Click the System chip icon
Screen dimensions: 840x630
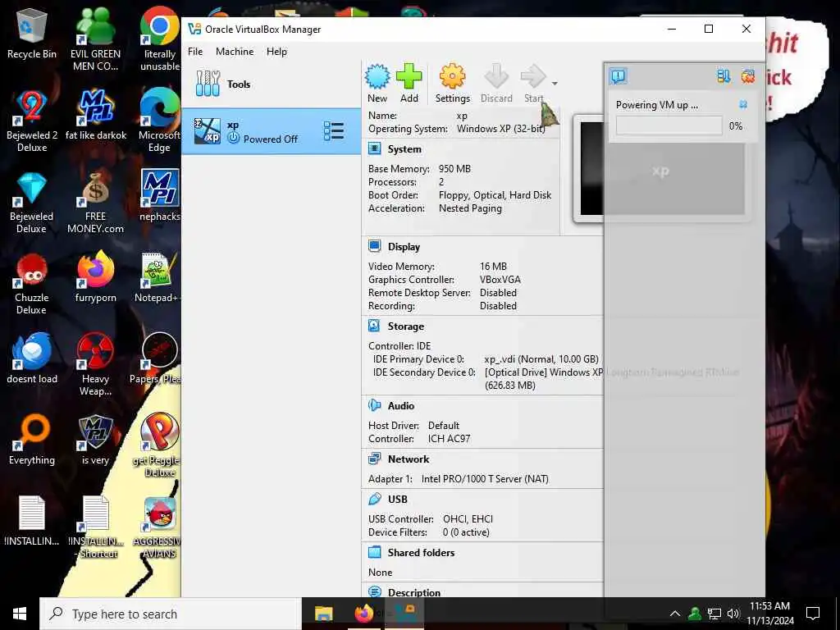[374, 148]
